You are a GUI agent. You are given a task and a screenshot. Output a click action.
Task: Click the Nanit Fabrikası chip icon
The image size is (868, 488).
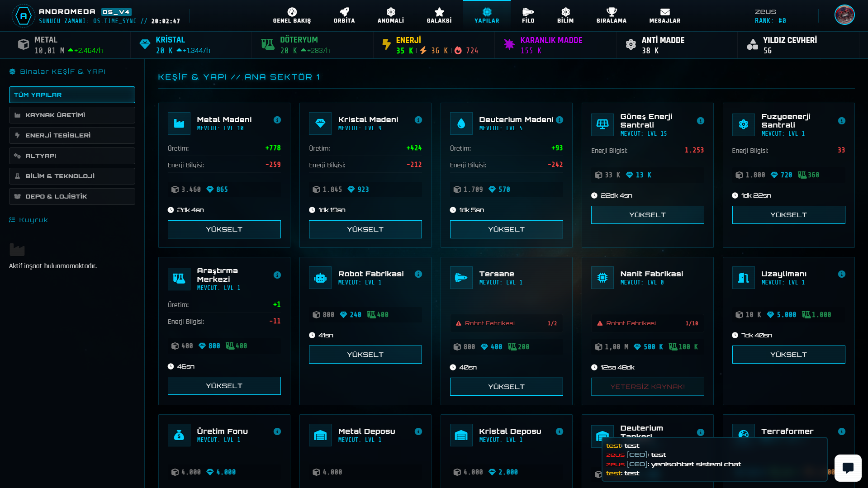[602, 278]
